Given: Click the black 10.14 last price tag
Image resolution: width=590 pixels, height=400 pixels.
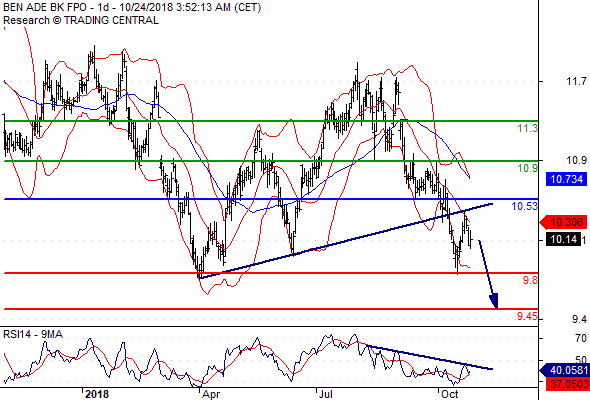Looking at the screenshot, I should pos(563,239).
